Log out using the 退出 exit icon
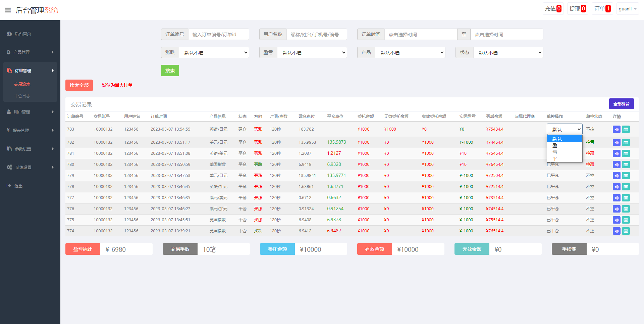 (x=9, y=186)
